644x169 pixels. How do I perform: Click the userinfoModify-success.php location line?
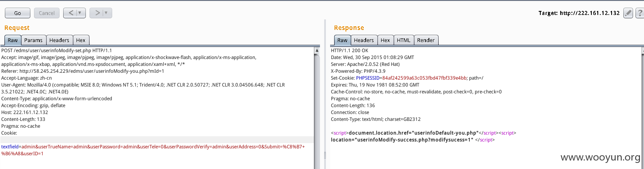click(413, 140)
